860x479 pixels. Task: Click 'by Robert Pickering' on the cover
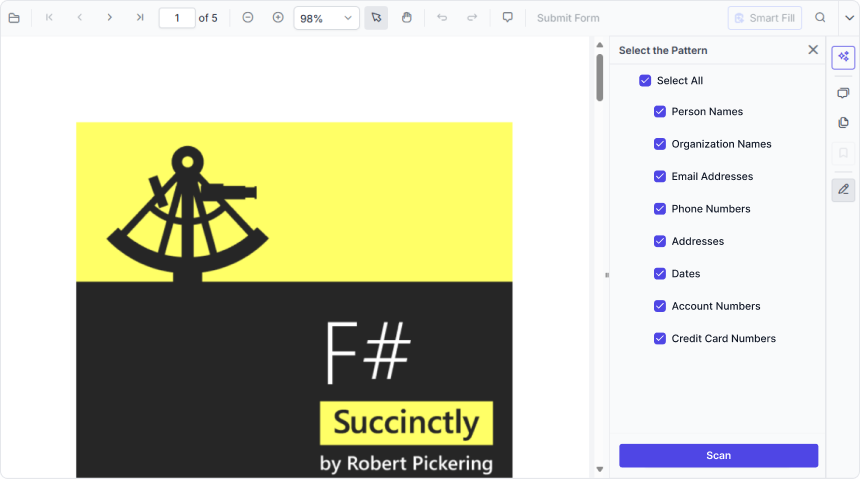406,464
